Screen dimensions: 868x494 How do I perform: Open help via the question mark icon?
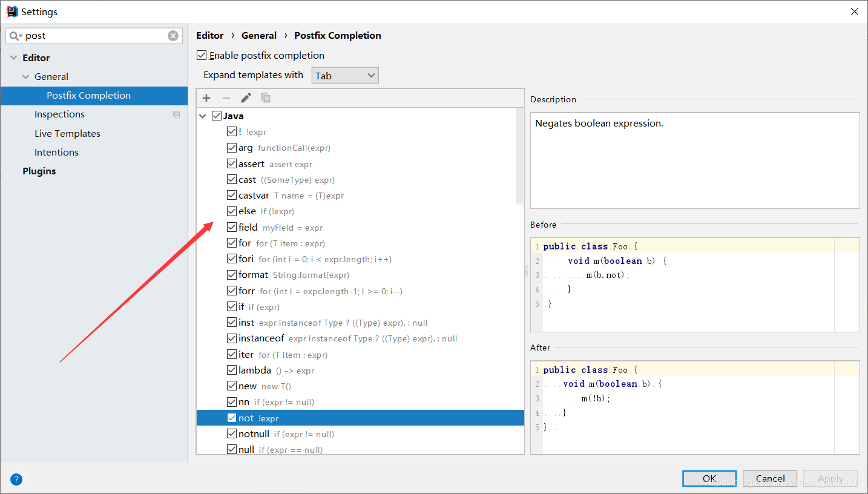[x=16, y=479]
